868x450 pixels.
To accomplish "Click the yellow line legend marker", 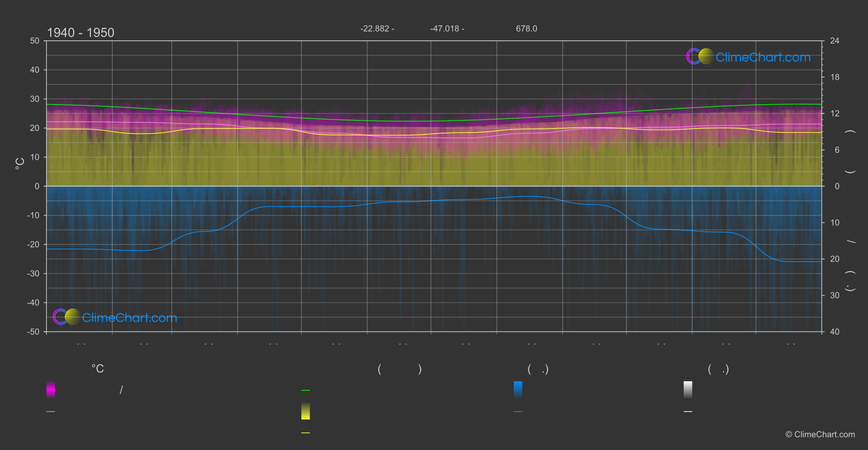I will click(306, 433).
